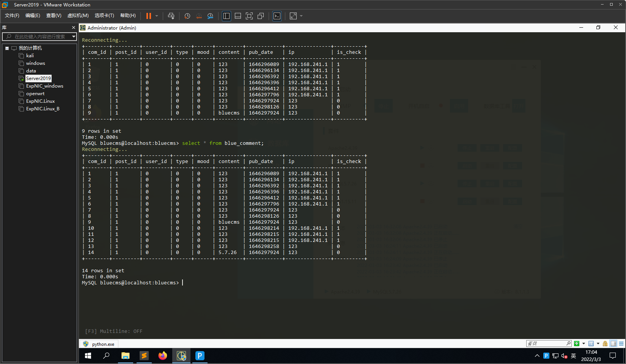Image resolution: width=626 pixels, height=364 pixels.
Task: Switch to the python.exe console tab
Action: [x=99, y=344]
